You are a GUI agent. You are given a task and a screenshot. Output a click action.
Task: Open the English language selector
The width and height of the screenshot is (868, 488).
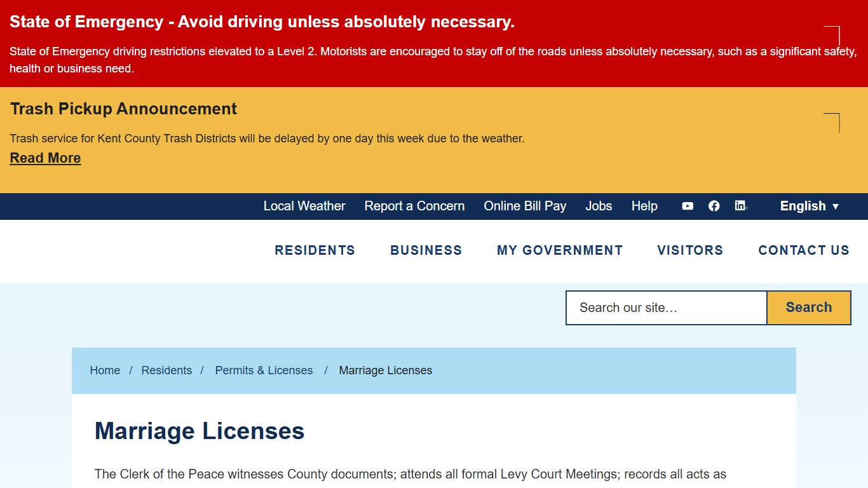point(809,206)
